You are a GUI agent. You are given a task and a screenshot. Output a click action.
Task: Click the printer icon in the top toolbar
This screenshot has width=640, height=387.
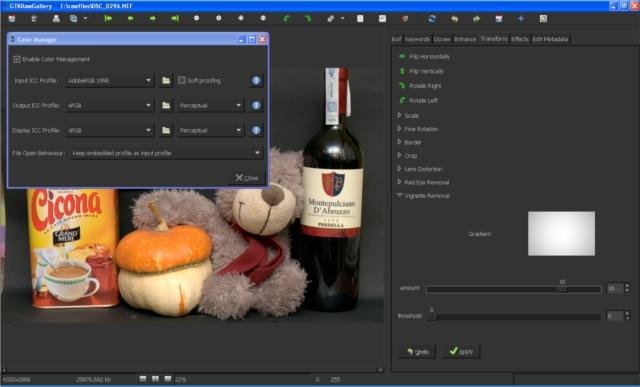coord(56,19)
